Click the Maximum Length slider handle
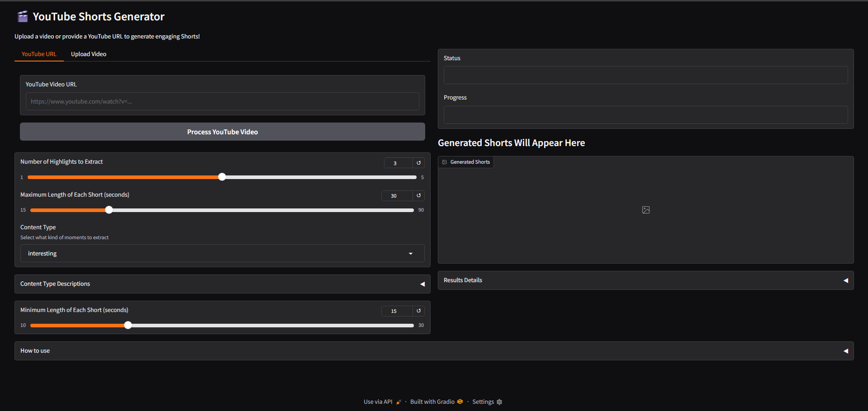The height and width of the screenshot is (411, 868). click(109, 210)
